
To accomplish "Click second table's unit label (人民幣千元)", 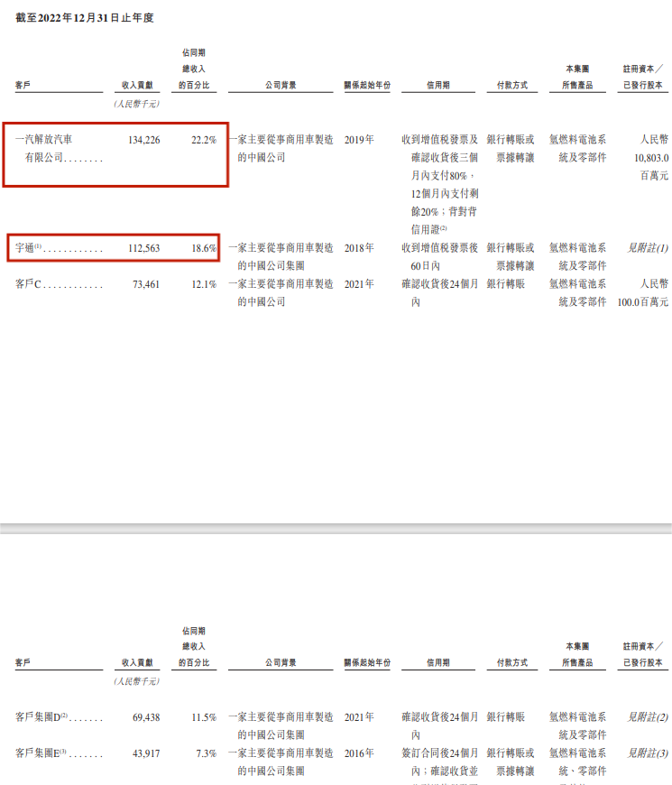I will point(137,681).
